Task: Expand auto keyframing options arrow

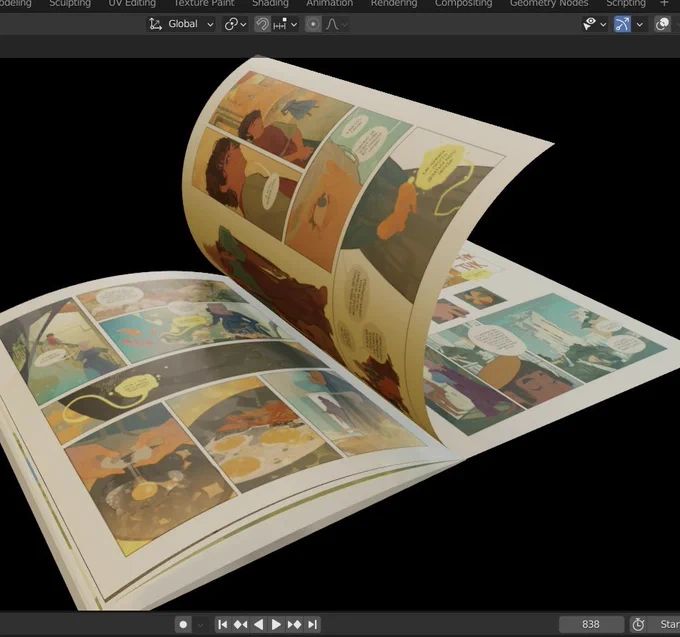Action: [x=200, y=625]
